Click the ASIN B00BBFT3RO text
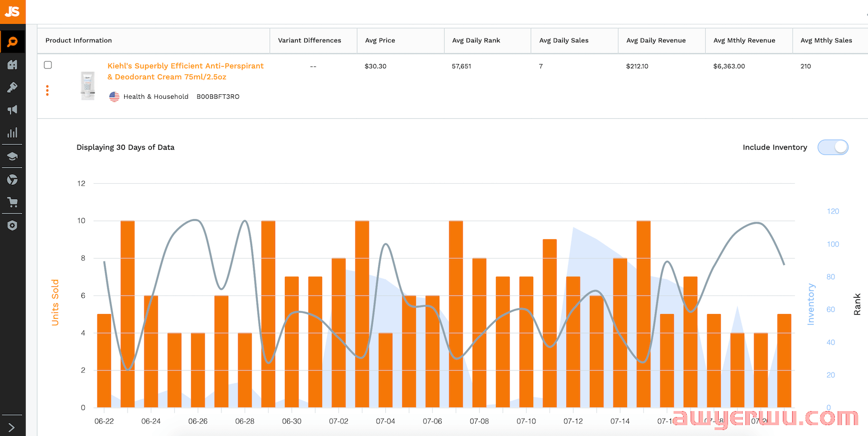 coord(218,97)
